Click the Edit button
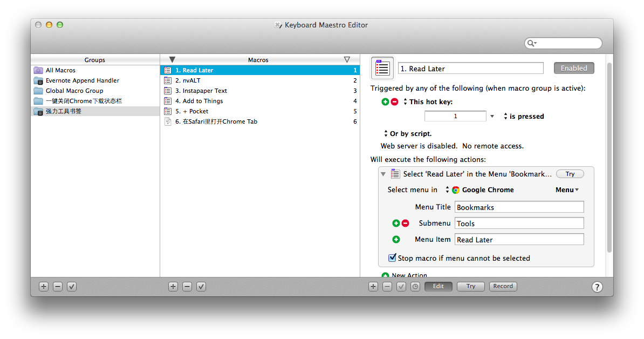This screenshot has height=339, width=644. [438, 287]
